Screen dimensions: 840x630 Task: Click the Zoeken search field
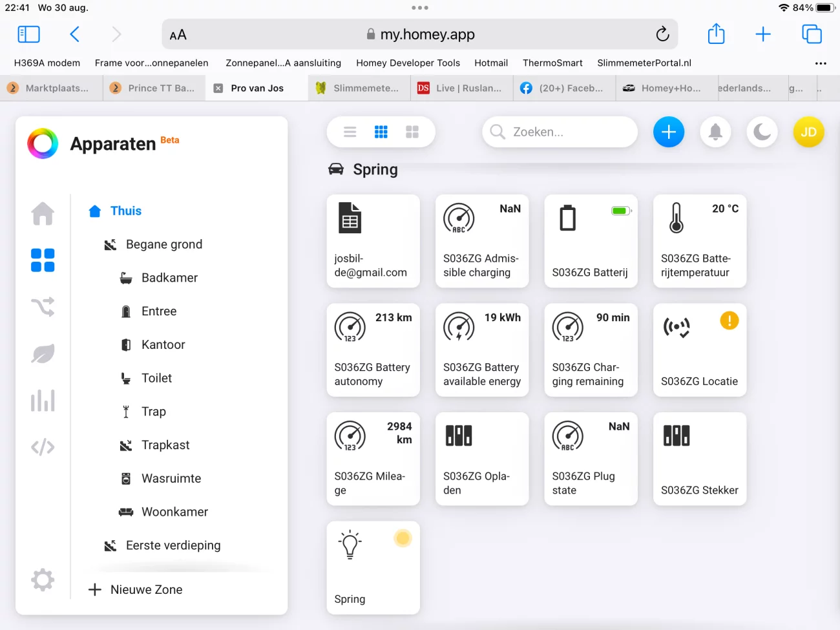point(560,132)
